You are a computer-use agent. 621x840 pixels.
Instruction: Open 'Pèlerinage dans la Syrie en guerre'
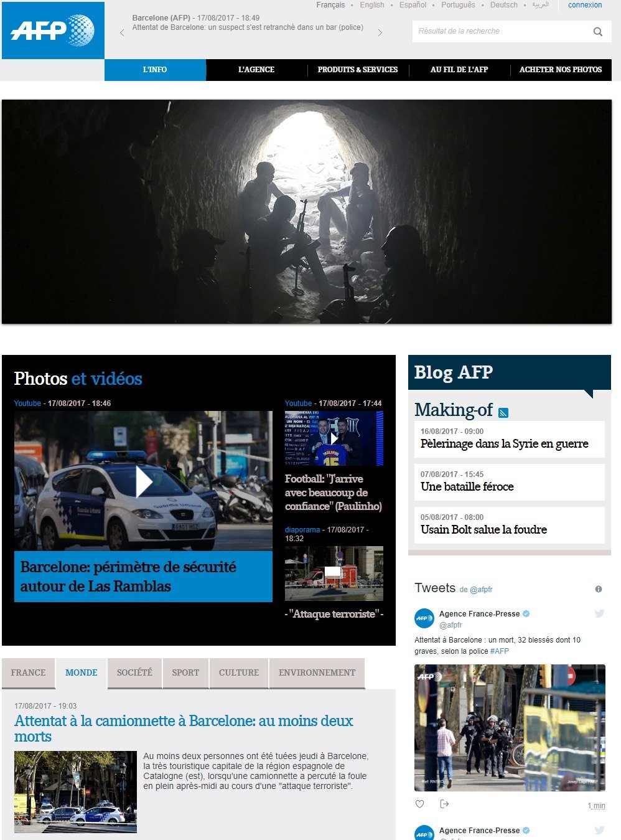(x=505, y=444)
